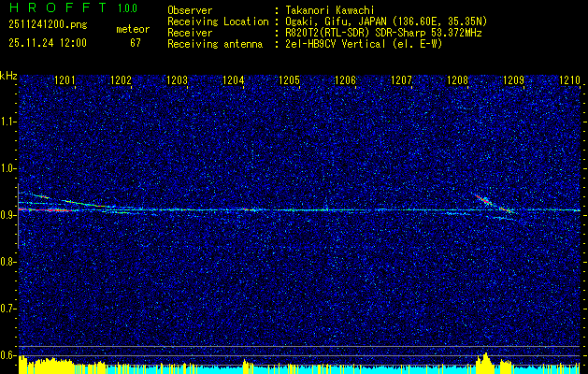Click the red diagonal meteor echo near 1208
Viewport: 588px width, 374px height.
[485, 201]
